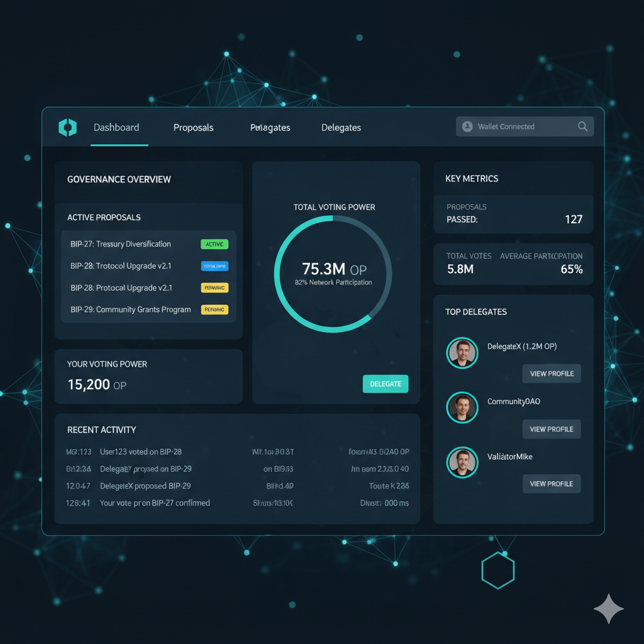Image resolution: width=644 pixels, height=644 pixels.
Task: Click the hexagonal app logo
Action: (x=67, y=127)
